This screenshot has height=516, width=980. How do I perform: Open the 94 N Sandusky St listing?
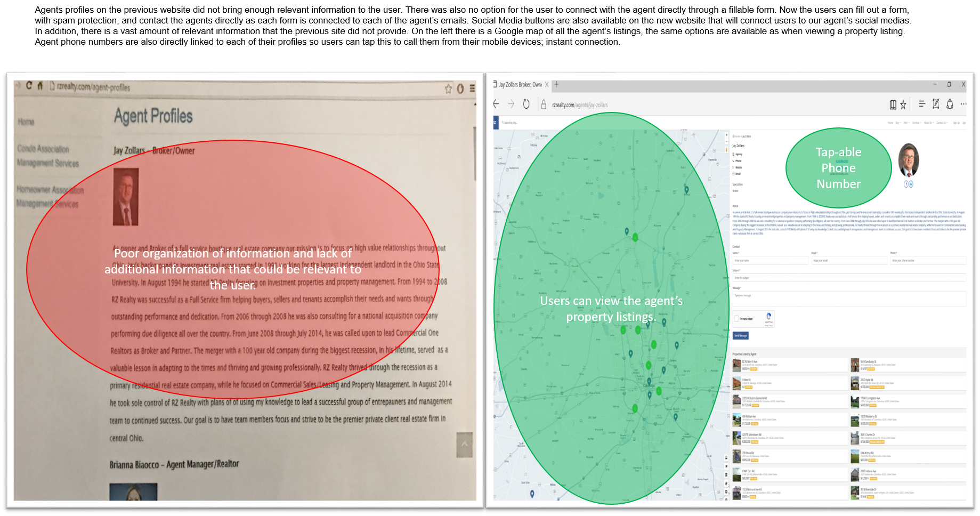click(x=908, y=365)
